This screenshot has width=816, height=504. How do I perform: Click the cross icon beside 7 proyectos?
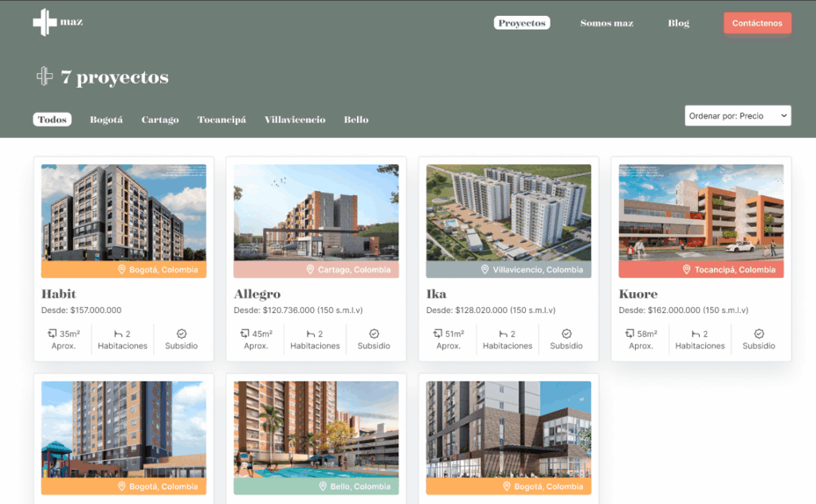[45, 76]
